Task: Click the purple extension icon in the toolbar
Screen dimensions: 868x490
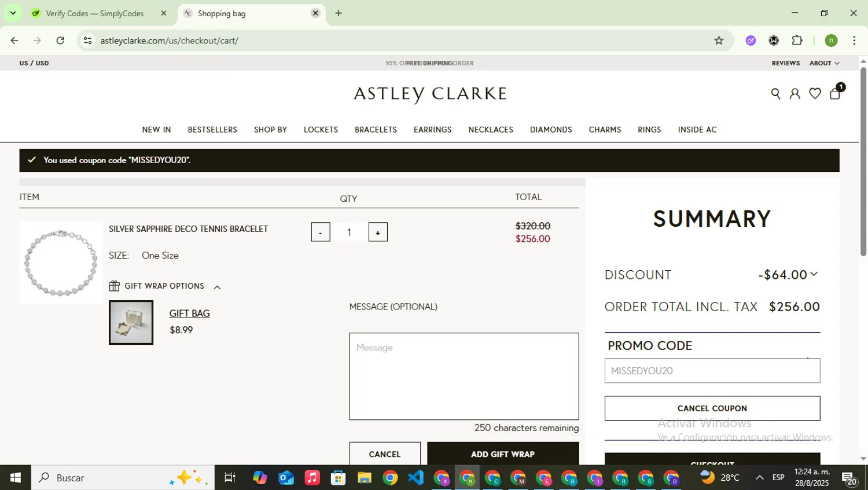Action: point(751,40)
